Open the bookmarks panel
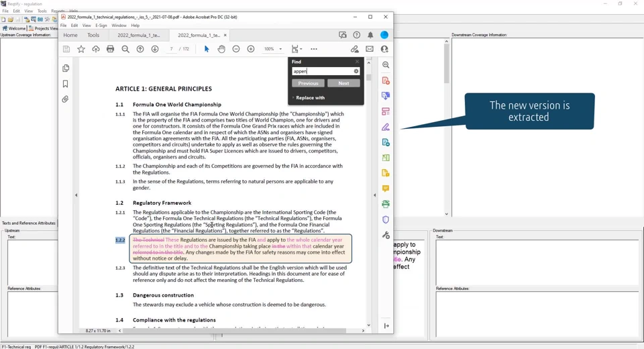The image size is (644, 349). tap(65, 84)
